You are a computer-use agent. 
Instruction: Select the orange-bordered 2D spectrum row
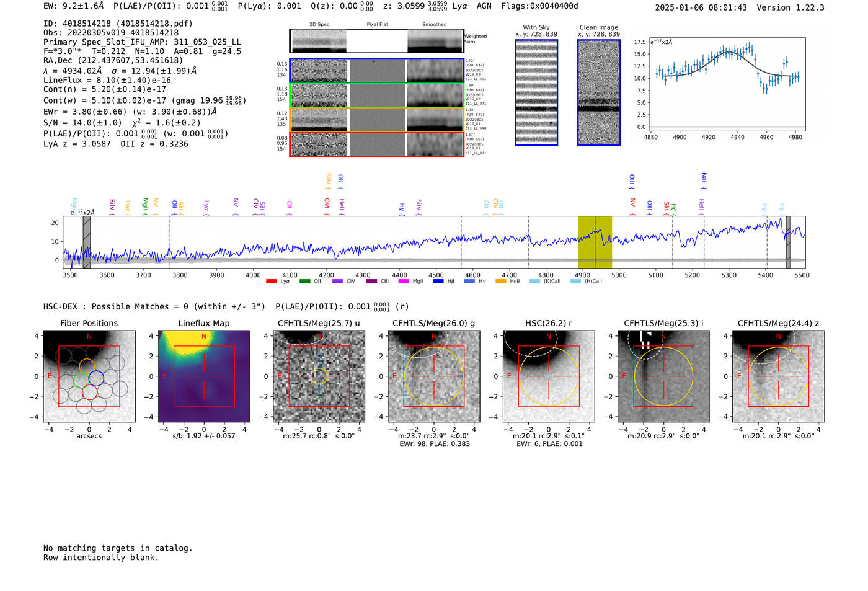pyautogui.click(x=376, y=120)
